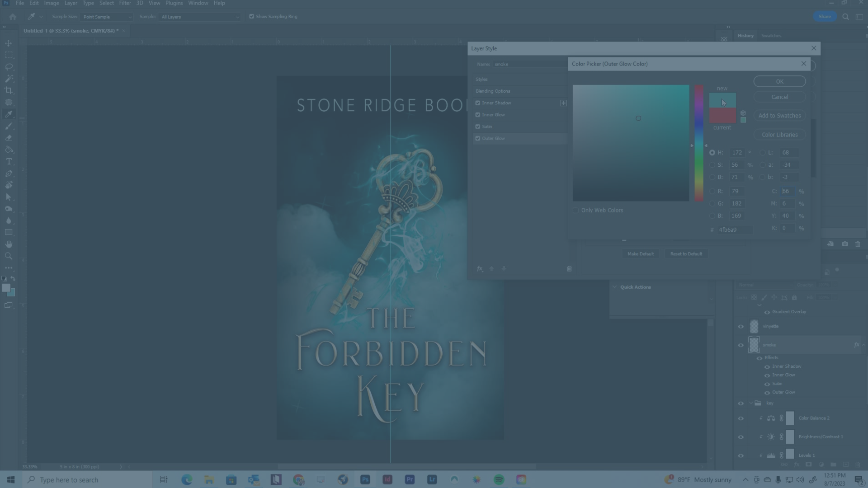Viewport: 868px width, 488px height.
Task: Open the File menu
Action: tap(20, 3)
